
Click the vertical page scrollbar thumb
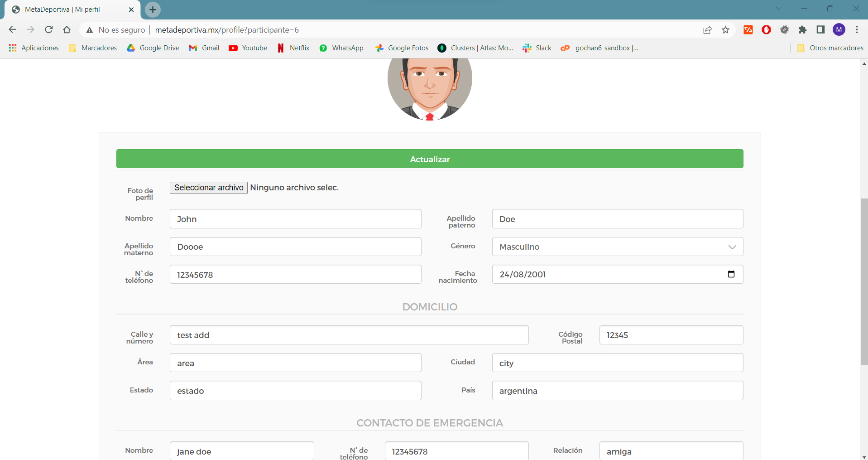click(864, 281)
